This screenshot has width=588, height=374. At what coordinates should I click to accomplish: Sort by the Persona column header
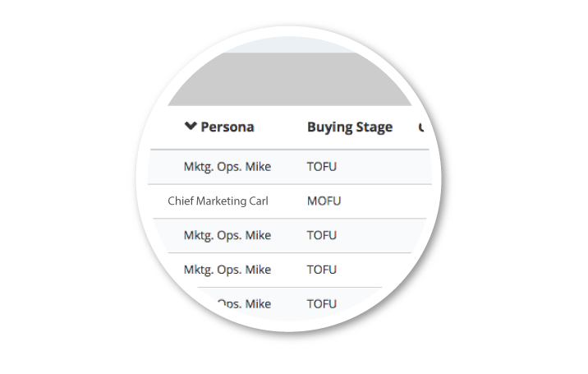tap(227, 127)
